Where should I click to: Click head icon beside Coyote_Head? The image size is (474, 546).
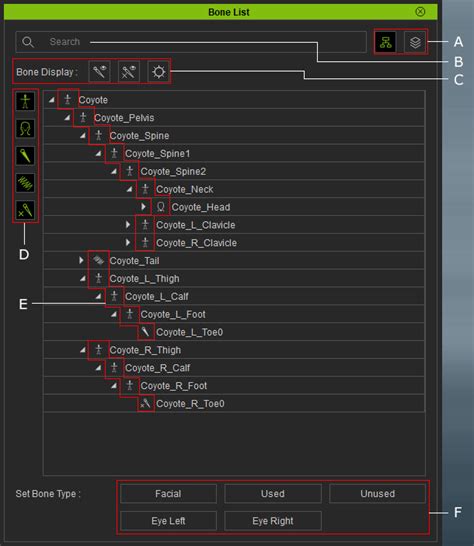pos(161,207)
